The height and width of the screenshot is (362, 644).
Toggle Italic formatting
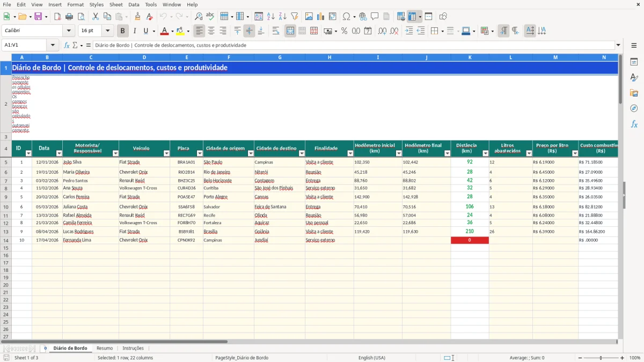pyautogui.click(x=135, y=31)
